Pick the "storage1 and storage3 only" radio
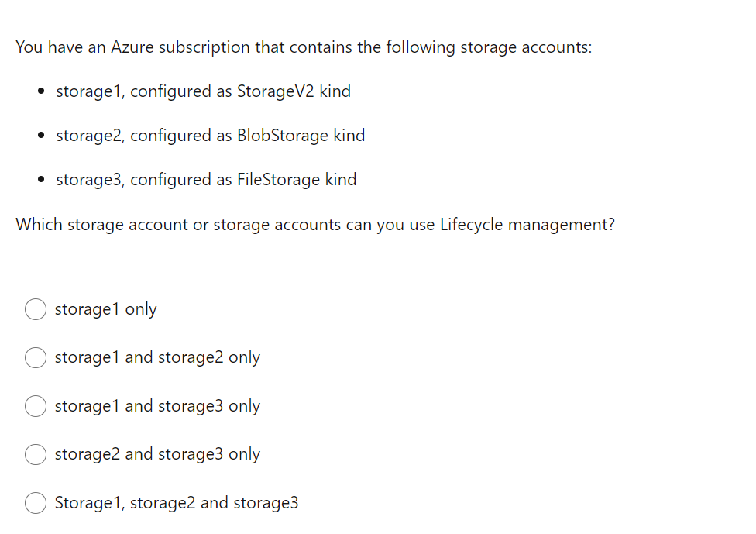 pos(36,406)
